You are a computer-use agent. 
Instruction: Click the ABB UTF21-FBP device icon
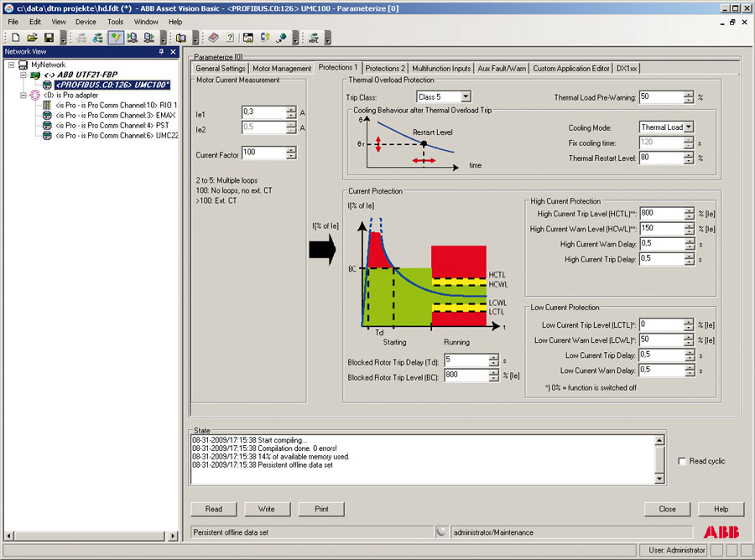tap(35, 75)
